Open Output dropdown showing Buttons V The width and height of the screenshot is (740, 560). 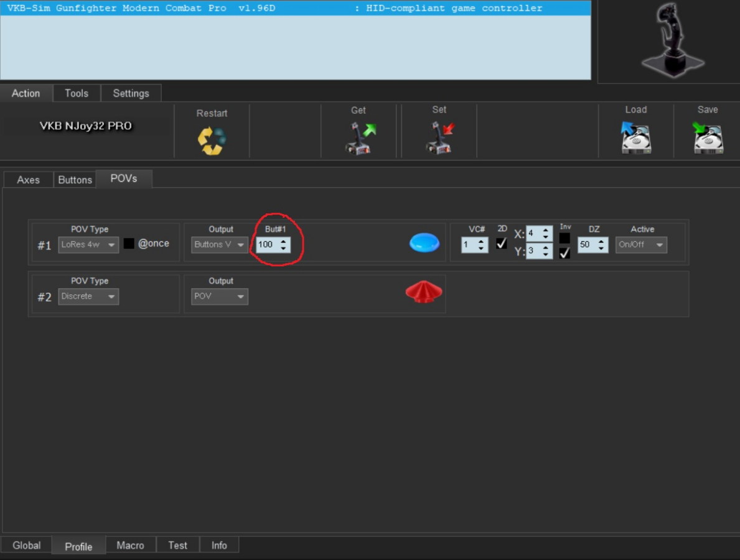(x=220, y=245)
